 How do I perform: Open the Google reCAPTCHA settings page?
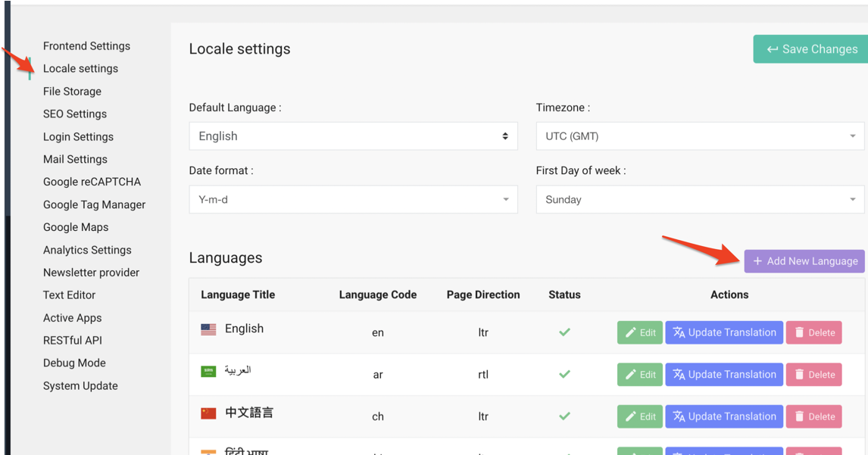[92, 182]
